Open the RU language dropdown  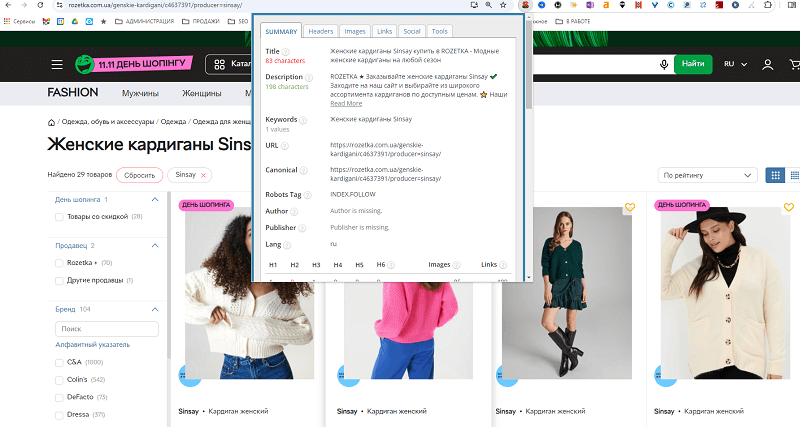tap(735, 64)
